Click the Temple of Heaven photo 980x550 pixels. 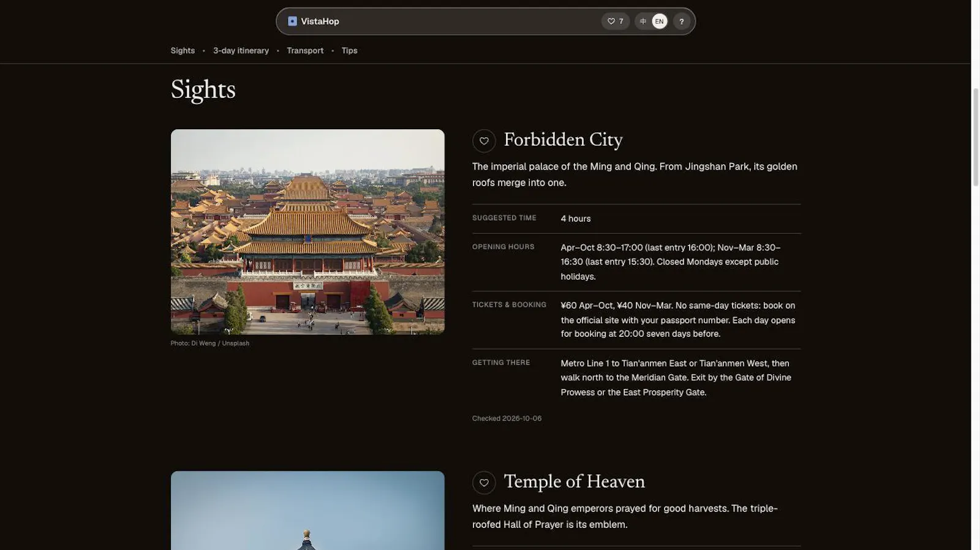[x=307, y=510]
